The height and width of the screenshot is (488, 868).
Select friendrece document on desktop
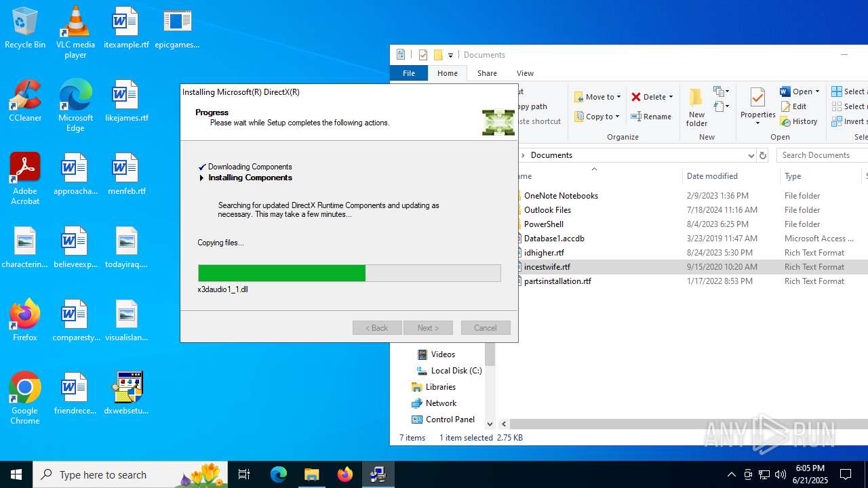click(75, 394)
